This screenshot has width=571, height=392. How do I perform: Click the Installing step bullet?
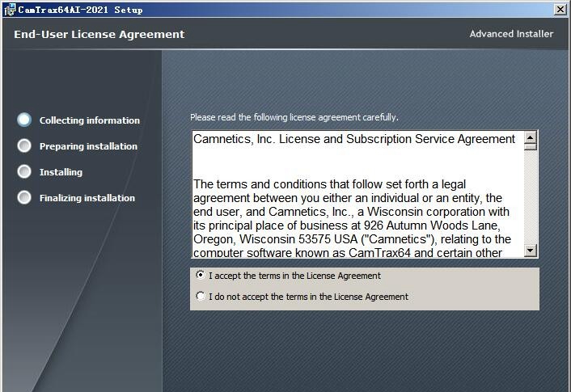coord(24,171)
